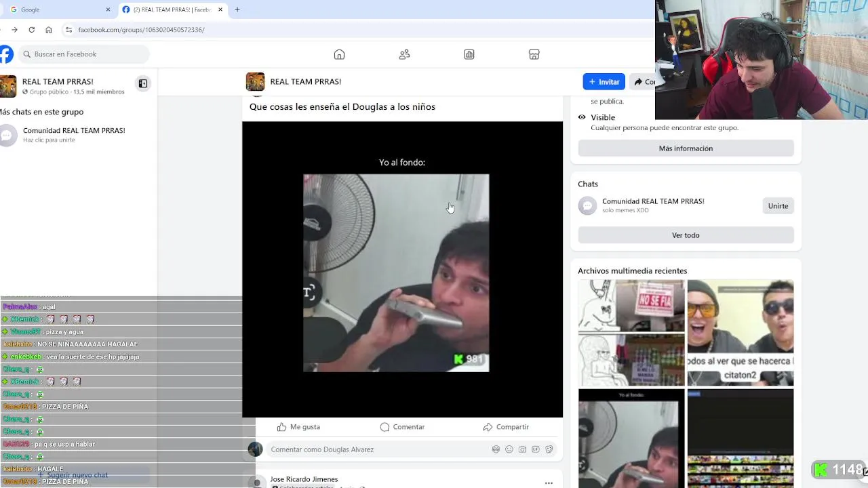Like the post with Me gusta
The height and width of the screenshot is (488, 868).
click(298, 427)
